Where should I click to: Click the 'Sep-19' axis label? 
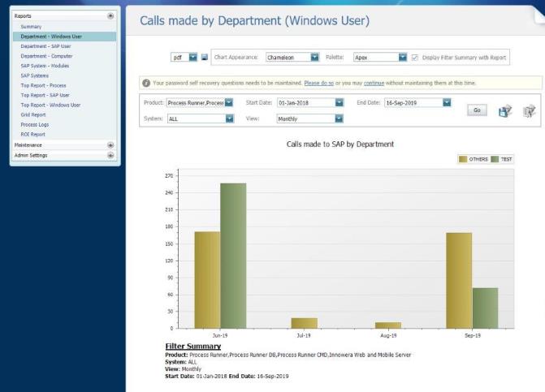473,336
